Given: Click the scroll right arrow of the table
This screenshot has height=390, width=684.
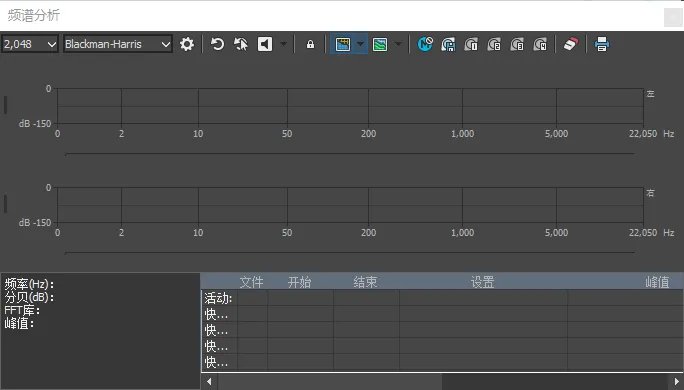Looking at the screenshot, I should pyautogui.click(x=676, y=381).
